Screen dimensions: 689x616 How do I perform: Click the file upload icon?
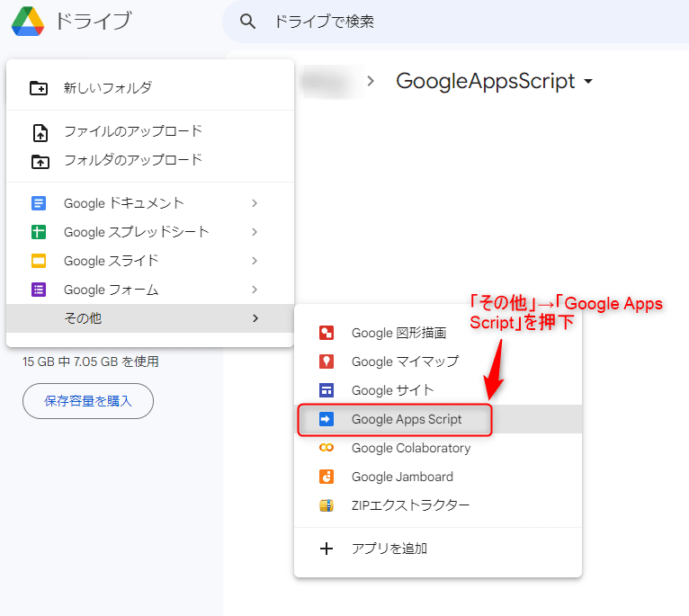40,133
